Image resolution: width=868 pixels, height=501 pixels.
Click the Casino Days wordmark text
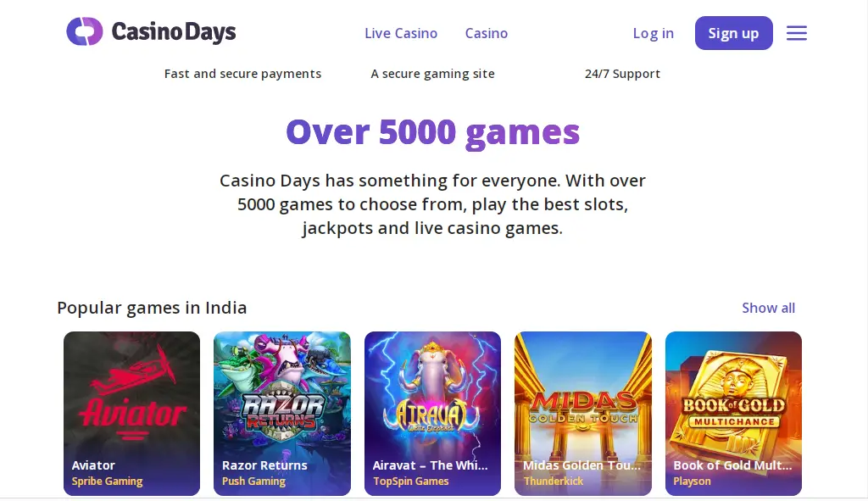174,32
